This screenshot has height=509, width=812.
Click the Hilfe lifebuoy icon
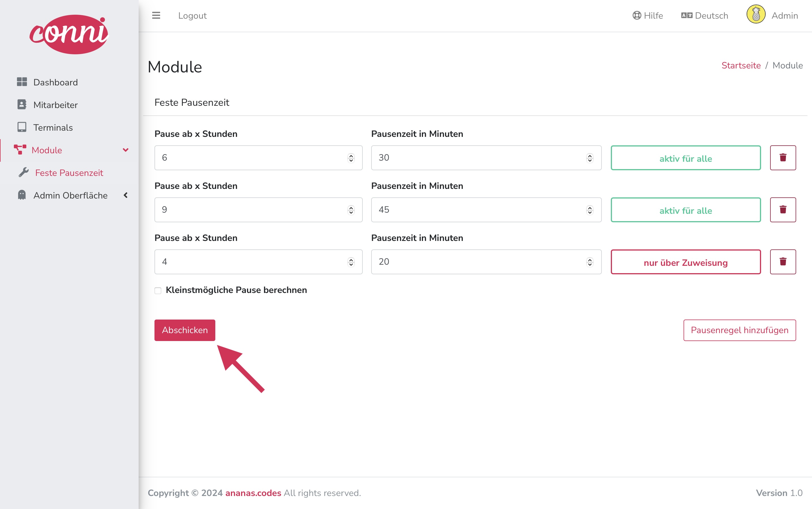click(637, 16)
